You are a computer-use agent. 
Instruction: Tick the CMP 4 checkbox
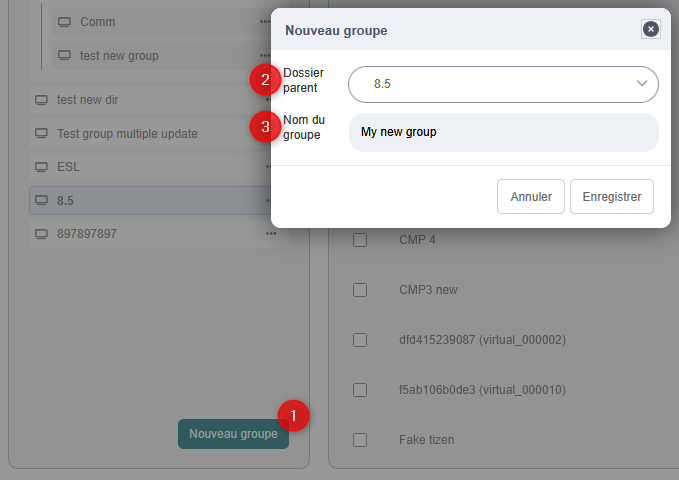pos(360,240)
